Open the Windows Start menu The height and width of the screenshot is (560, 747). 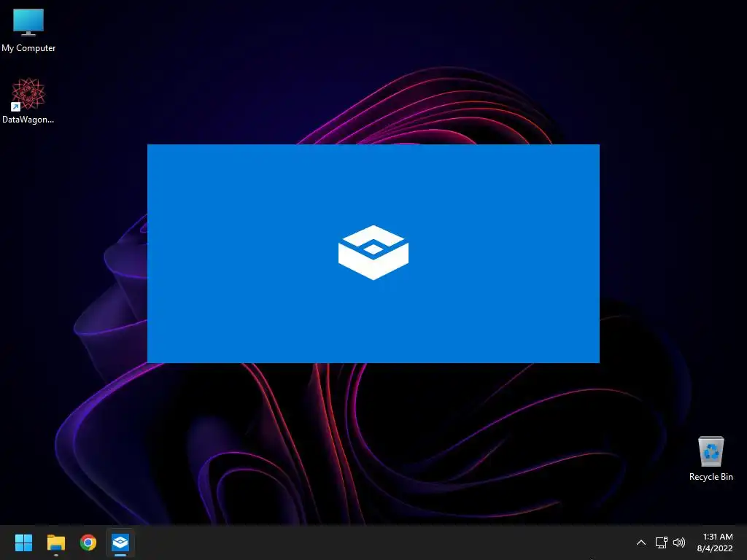[x=23, y=542]
